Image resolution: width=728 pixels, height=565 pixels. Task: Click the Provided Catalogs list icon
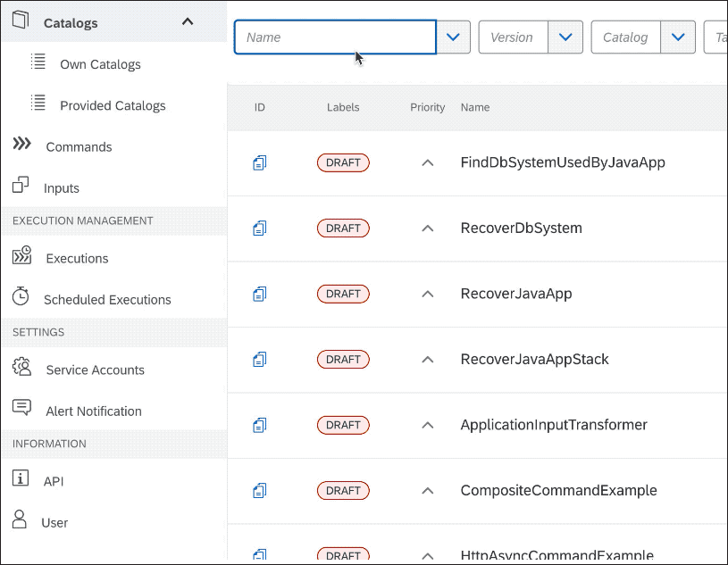(x=38, y=103)
